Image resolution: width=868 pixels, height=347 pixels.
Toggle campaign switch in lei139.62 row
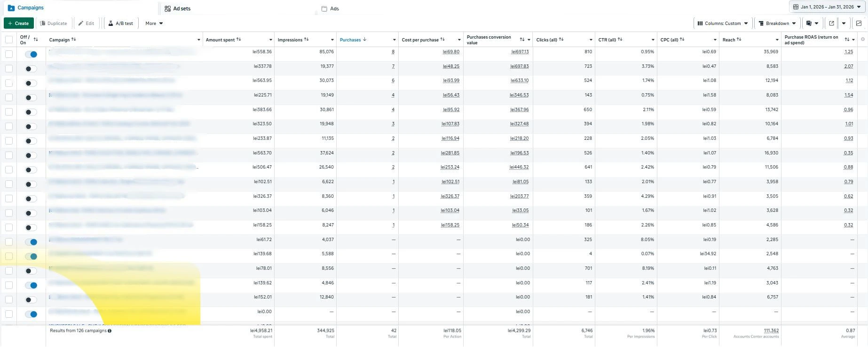pos(31,285)
